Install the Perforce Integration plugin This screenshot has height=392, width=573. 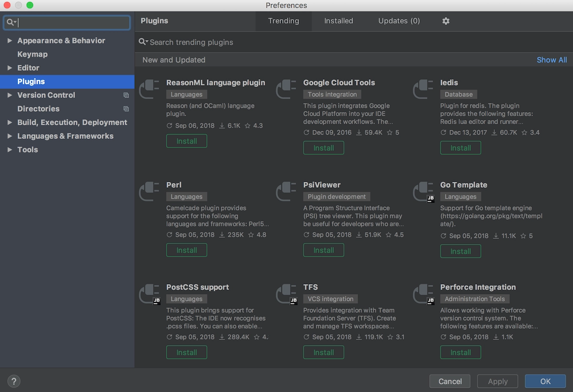click(x=461, y=352)
